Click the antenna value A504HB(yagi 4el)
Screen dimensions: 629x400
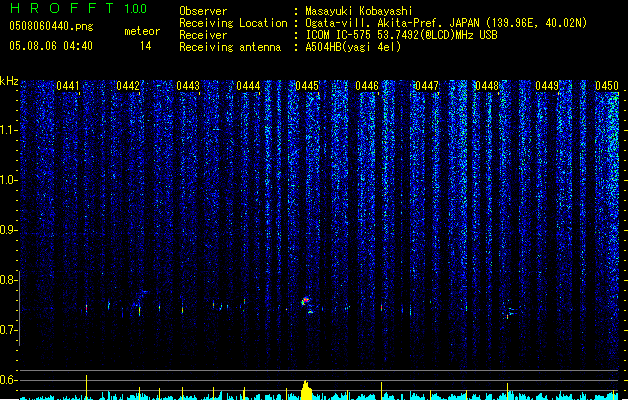pyautogui.click(x=353, y=47)
